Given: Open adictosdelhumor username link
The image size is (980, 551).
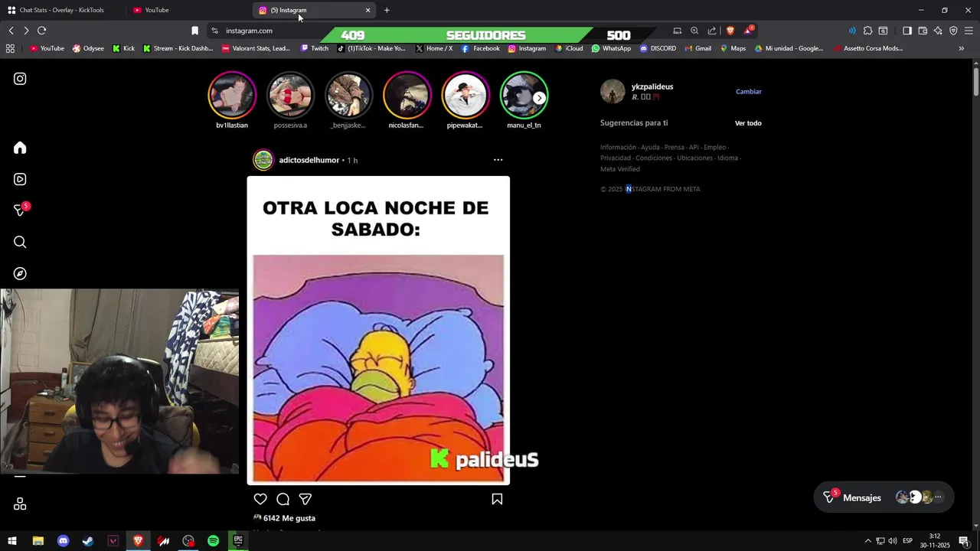Looking at the screenshot, I should click(309, 160).
